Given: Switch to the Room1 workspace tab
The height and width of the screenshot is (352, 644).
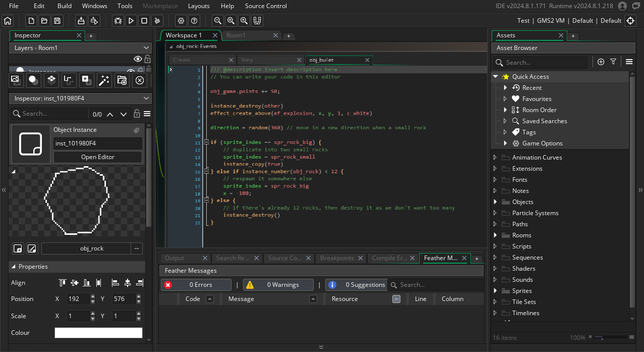Looking at the screenshot, I should pos(236,35).
